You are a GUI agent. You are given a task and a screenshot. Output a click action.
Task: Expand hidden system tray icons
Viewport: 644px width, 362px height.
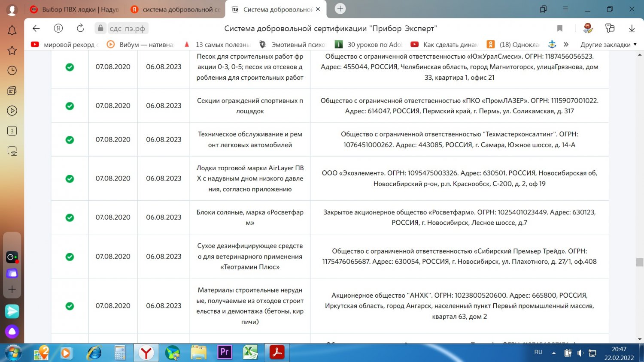tap(554, 353)
